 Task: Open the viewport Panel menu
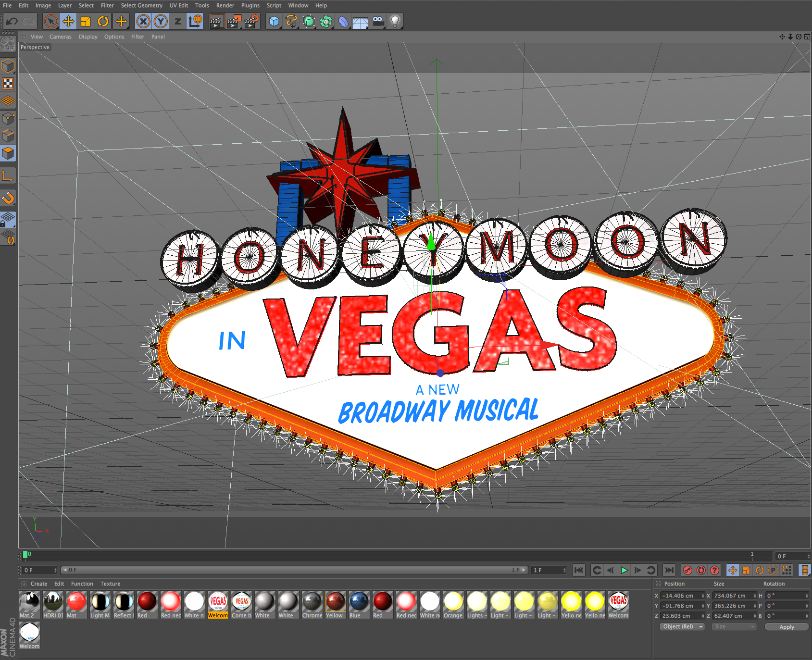tap(158, 37)
